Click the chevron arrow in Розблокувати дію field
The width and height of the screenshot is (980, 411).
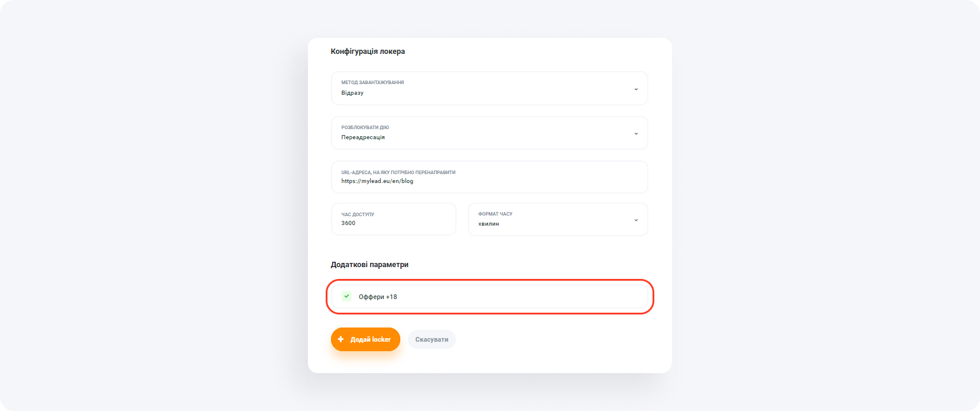point(636,133)
